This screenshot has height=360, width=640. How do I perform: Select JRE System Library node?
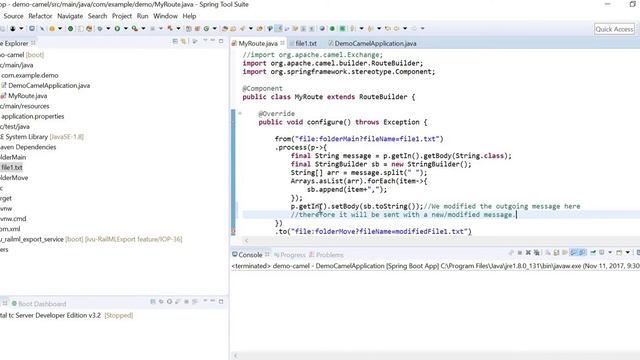point(42,137)
